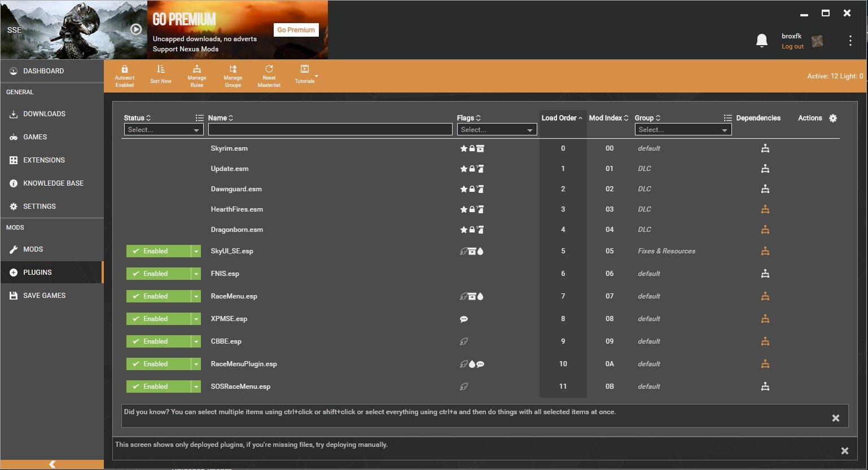Open the notifications bell
Screen dimensions: 868x470
click(762, 40)
